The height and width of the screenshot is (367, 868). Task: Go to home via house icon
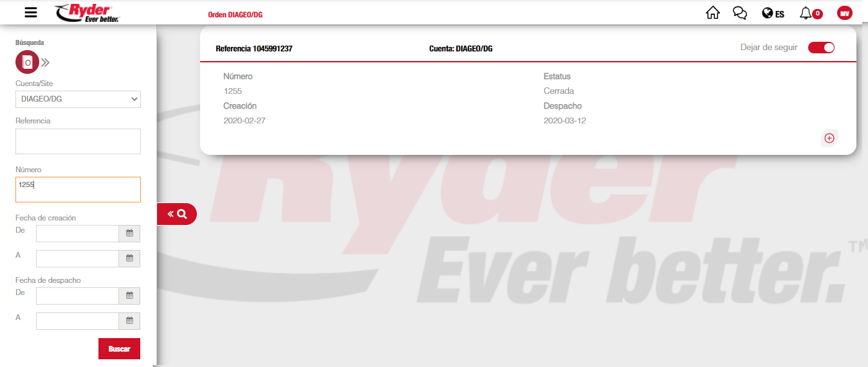[x=712, y=13]
